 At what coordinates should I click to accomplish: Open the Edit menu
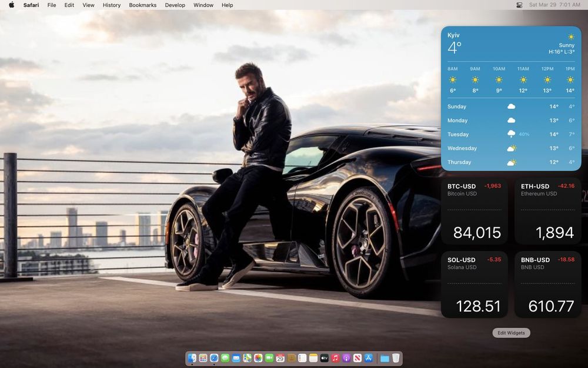[69, 5]
